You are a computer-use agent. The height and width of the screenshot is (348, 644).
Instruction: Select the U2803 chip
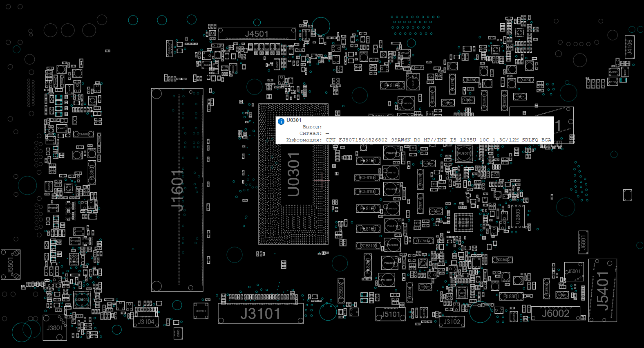518,217
